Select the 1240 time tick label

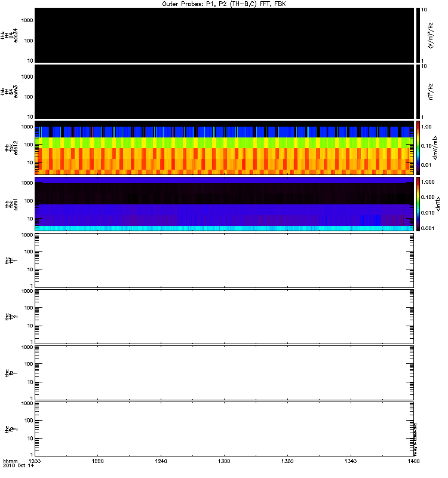pyautogui.click(x=161, y=461)
